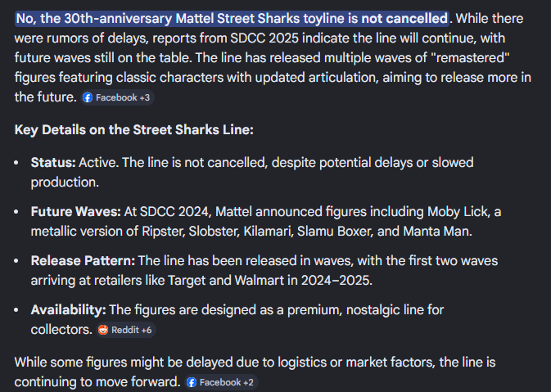Click the Facebook logo beside the +3 count
Viewport: 551px width, 392px height.
tap(88, 97)
